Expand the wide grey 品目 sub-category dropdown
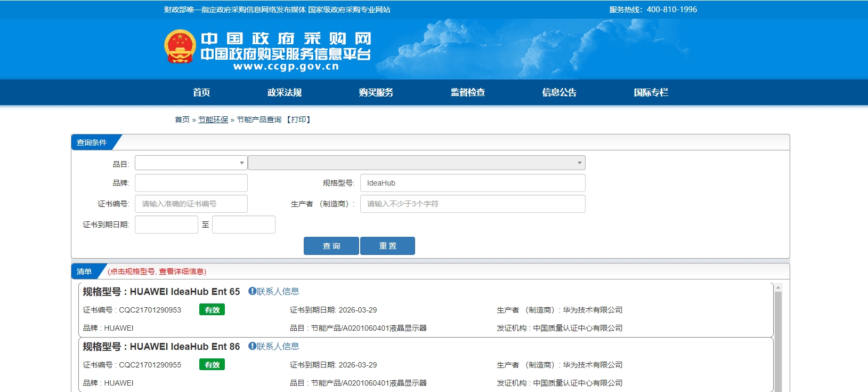The image size is (868, 392). 417,163
